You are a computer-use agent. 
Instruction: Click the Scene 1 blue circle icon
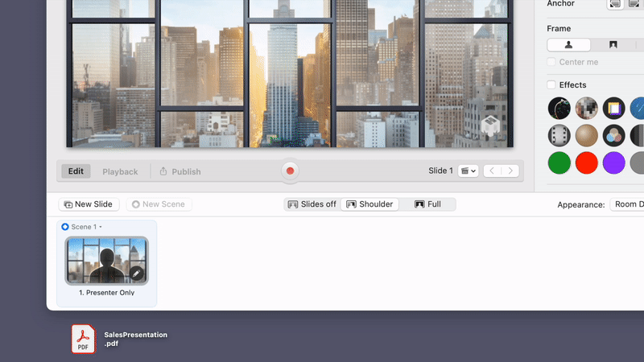coord(65,227)
